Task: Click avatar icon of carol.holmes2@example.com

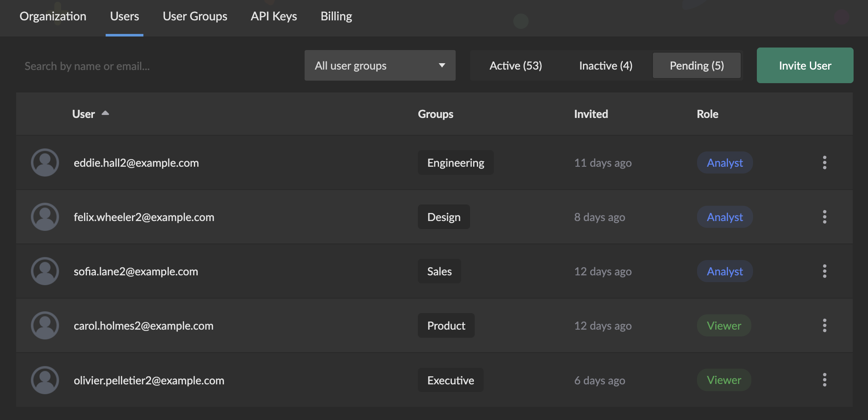Action: pos(45,325)
